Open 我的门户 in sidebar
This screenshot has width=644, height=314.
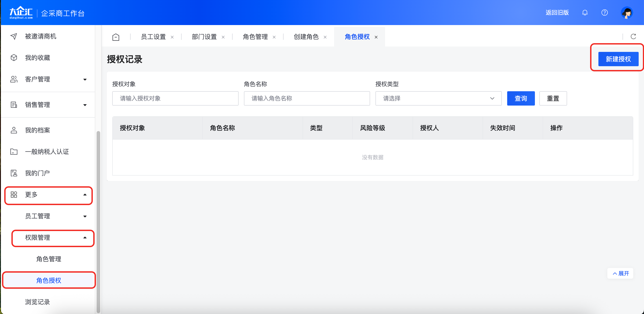pyautogui.click(x=37, y=173)
